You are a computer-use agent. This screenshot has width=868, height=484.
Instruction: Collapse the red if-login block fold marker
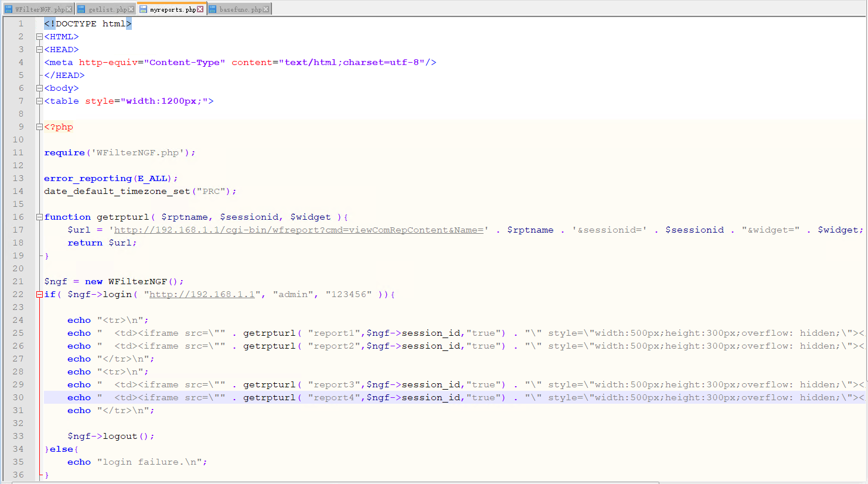tap(39, 295)
